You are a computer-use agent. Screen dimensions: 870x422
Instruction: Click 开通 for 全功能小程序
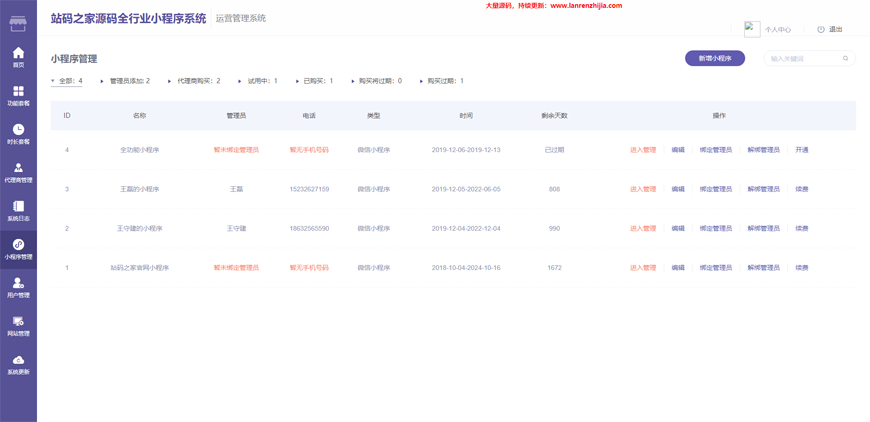802,150
